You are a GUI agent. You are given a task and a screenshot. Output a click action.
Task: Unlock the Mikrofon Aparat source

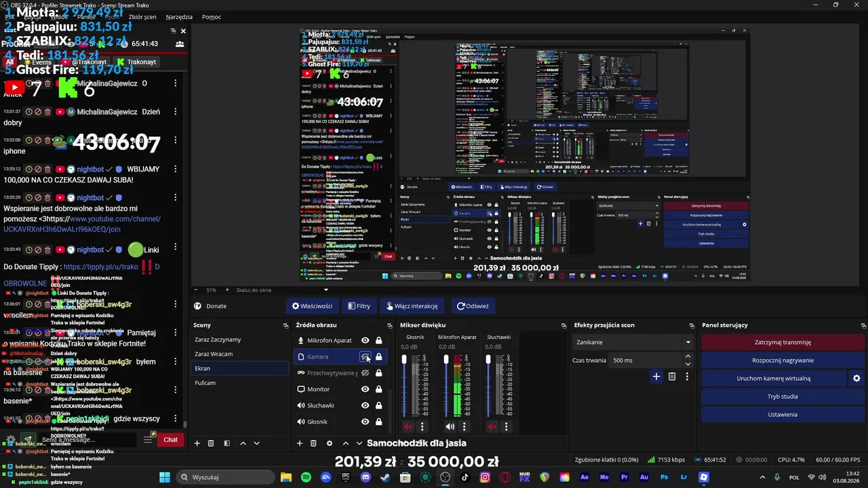378,340
